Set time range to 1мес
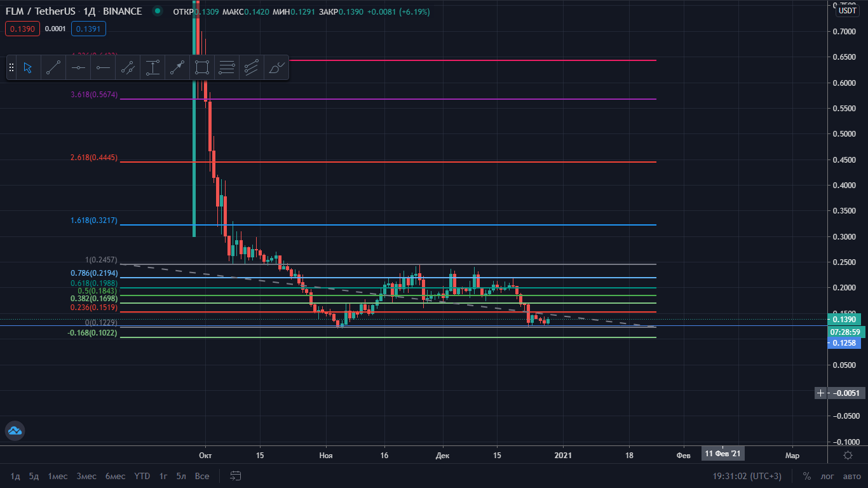 click(x=58, y=476)
